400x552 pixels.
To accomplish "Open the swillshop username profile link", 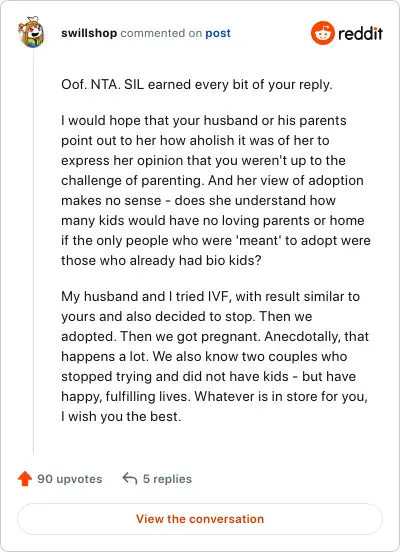I will tap(89, 33).
